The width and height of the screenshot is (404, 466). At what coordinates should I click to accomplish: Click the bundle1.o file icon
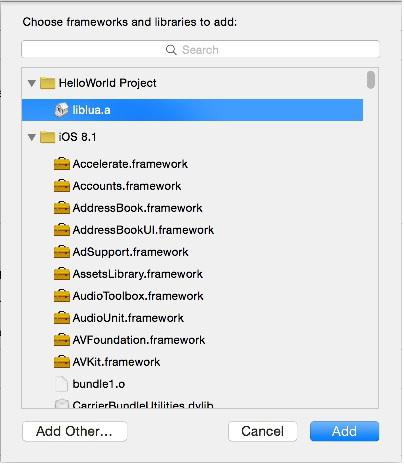coord(61,384)
